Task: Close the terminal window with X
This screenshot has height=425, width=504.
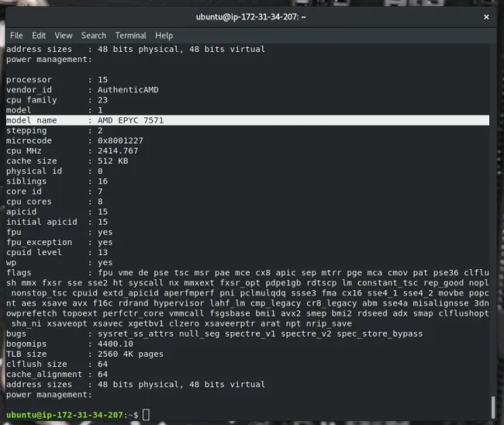Action: tap(486, 17)
